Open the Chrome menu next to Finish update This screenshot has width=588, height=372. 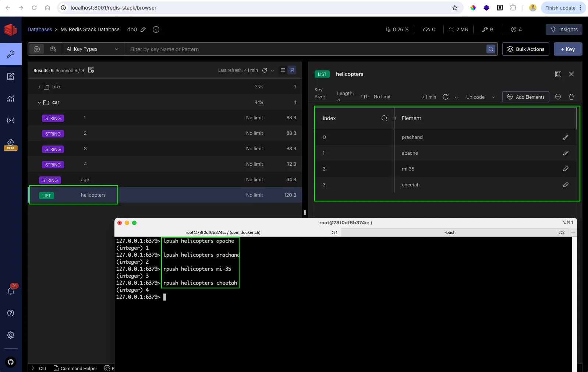click(580, 8)
